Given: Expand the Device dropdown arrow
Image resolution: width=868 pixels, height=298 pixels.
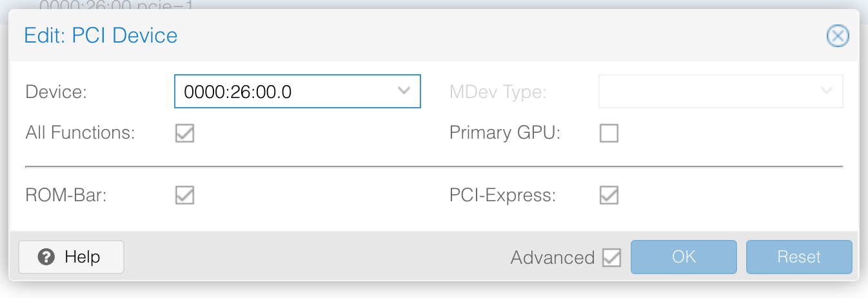Looking at the screenshot, I should tap(404, 91).
